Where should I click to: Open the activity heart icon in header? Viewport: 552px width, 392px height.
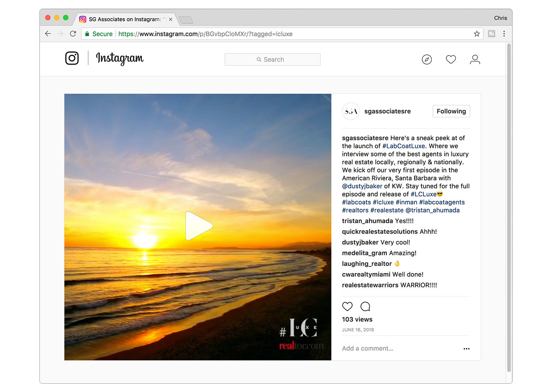click(x=451, y=59)
